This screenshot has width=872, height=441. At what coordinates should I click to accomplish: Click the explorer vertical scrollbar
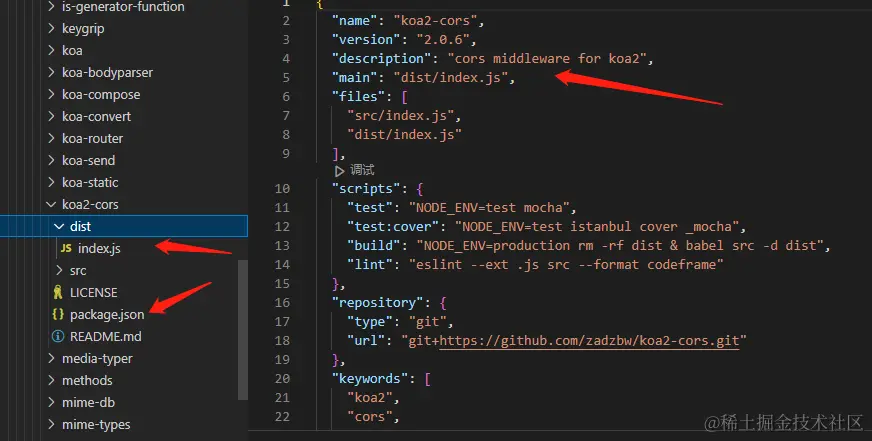tap(242, 330)
